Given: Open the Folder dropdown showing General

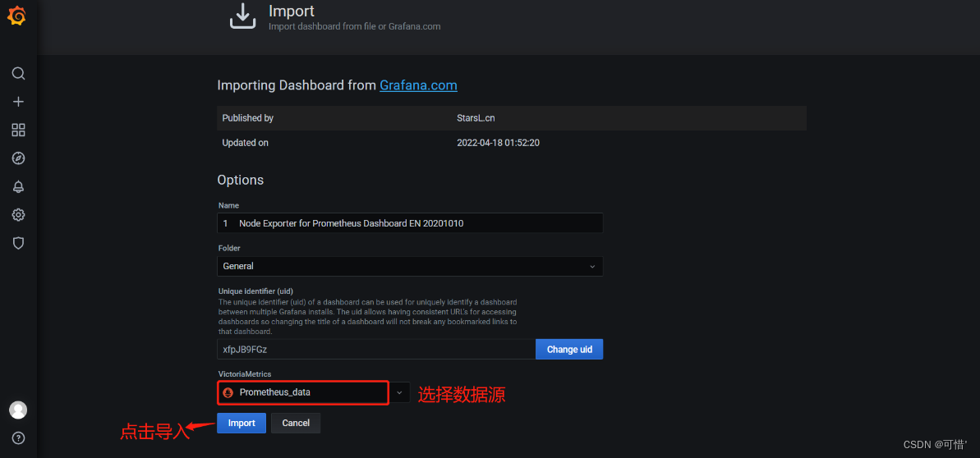Looking at the screenshot, I should [x=410, y=266].
